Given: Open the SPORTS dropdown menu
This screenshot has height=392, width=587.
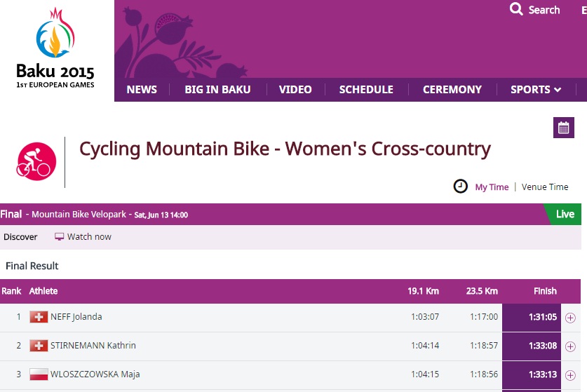Looking at the screenshot, I should [536, 90].
